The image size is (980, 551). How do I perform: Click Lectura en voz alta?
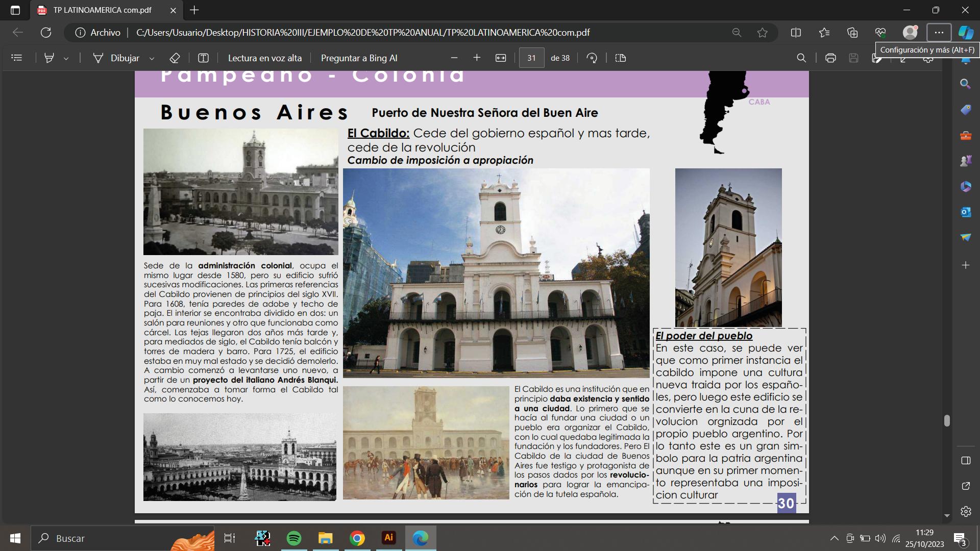pyautogui.click(x=264, y=58)
